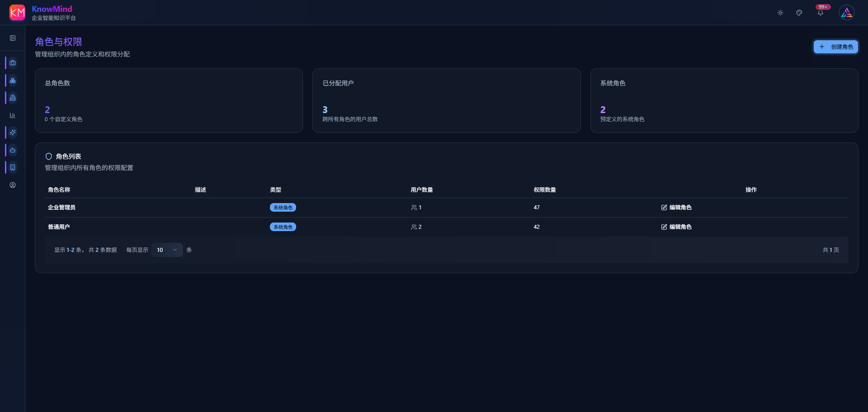Image resolution: width=868 pixels, height=412 pixels.
Task: Open the briefcase sidebar section
Action: pyautogui.click(x=13, y=63)
